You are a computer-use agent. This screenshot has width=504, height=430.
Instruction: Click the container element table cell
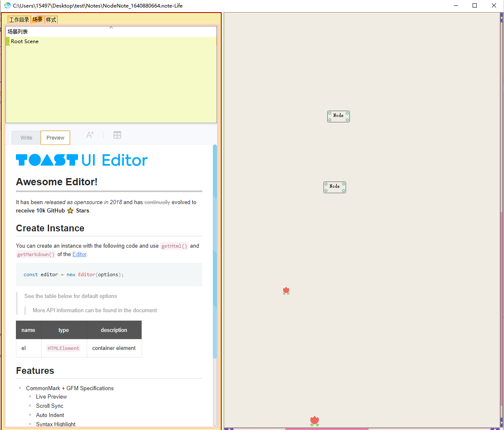[x=114, y=348]
